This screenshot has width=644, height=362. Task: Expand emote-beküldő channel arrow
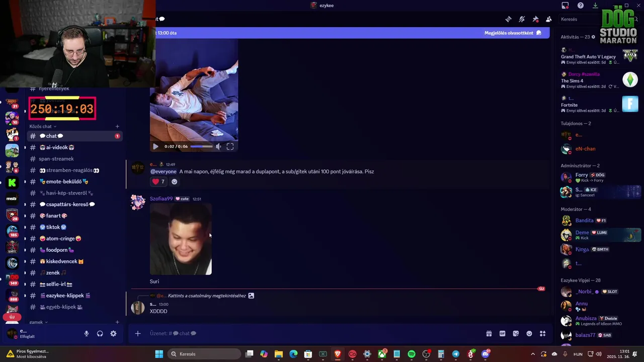point(25,182)
